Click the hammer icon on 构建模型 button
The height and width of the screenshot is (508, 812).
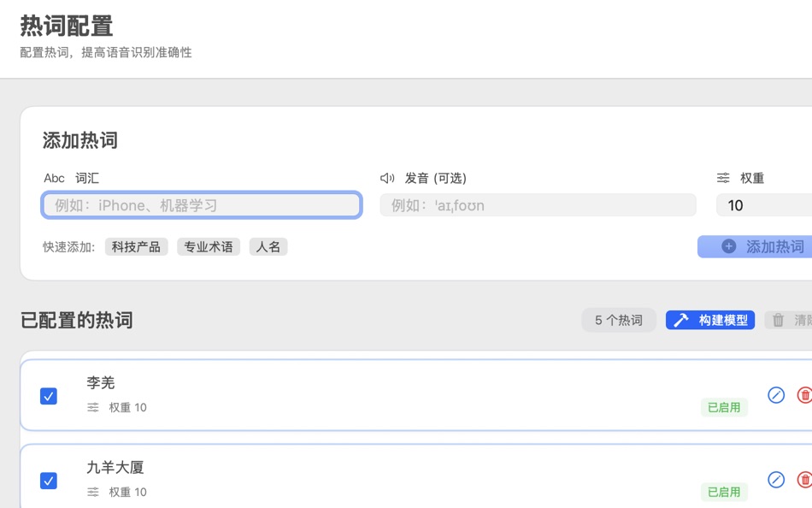[x=680, y=320]
